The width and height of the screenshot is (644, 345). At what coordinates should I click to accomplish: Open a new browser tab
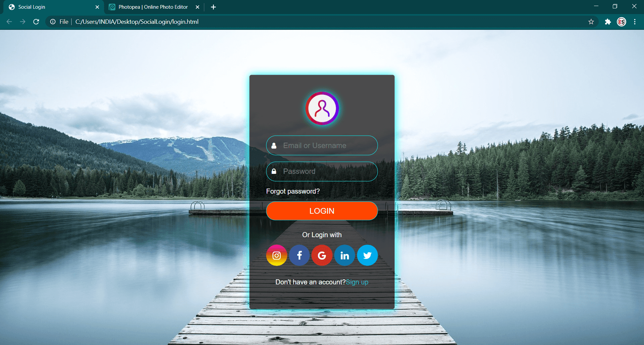tap(213, 7)
